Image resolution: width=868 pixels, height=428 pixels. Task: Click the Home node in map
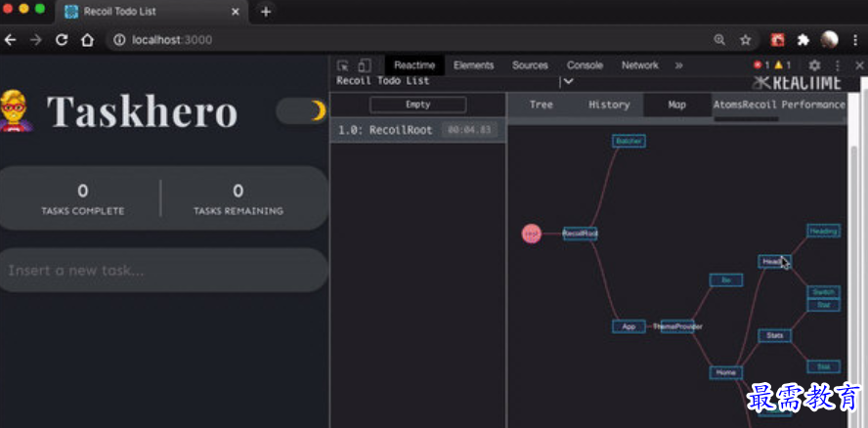tap(725, 372)
